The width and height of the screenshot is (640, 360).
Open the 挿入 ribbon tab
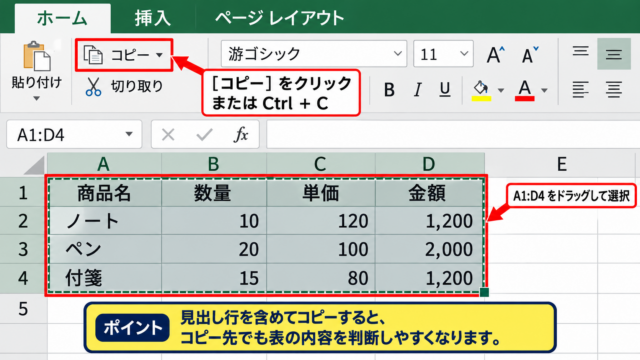pos(152,18)
